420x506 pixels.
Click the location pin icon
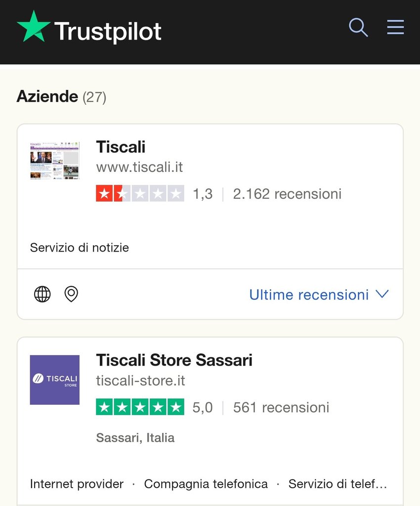point(71,294)
